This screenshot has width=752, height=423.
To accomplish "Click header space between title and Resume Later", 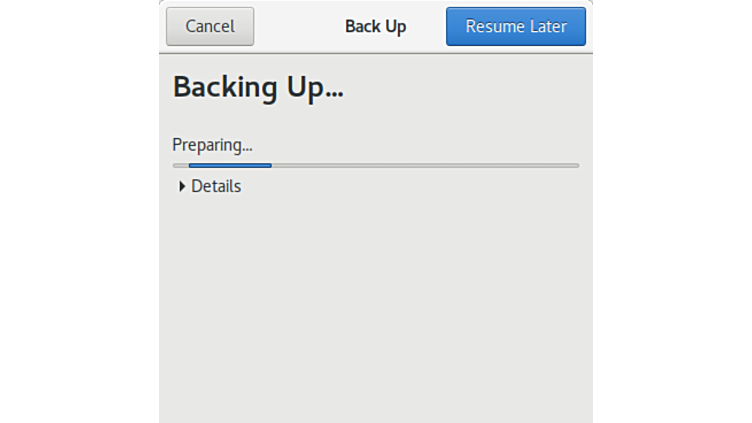I will (x=427, y=27).
